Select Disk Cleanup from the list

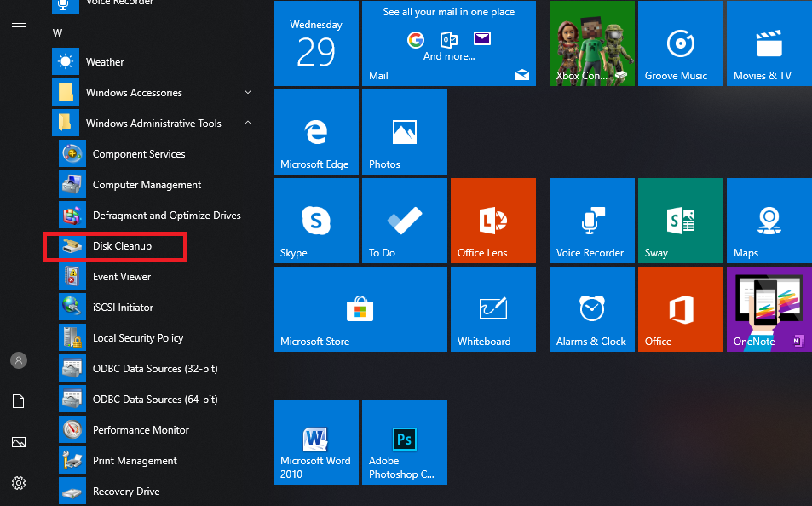click(x=122, y=246)
